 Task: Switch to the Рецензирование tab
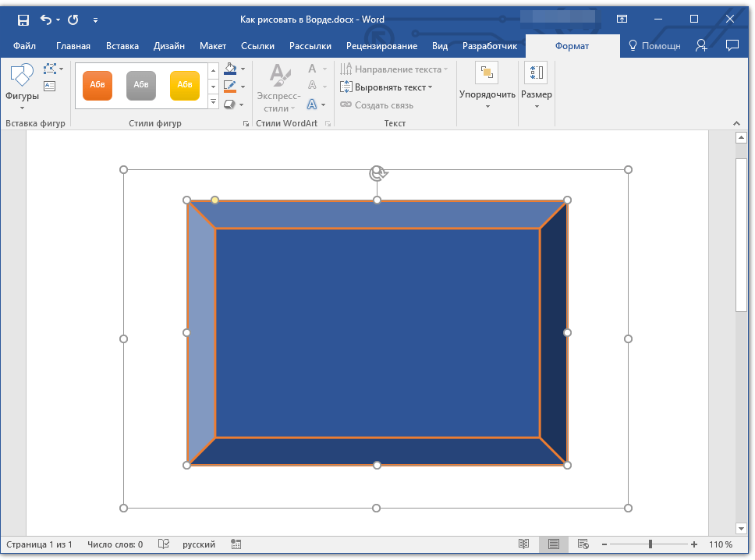click(x=381, y=46)
